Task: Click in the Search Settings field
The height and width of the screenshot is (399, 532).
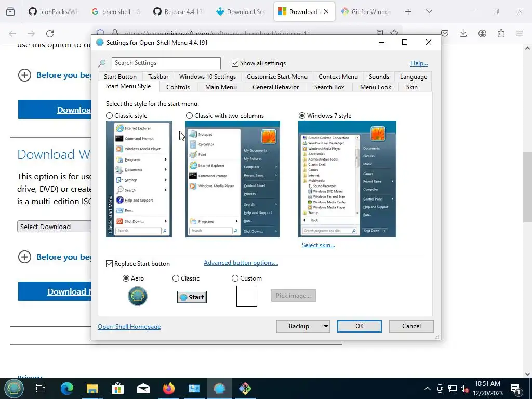Action: tap(166, 63)
